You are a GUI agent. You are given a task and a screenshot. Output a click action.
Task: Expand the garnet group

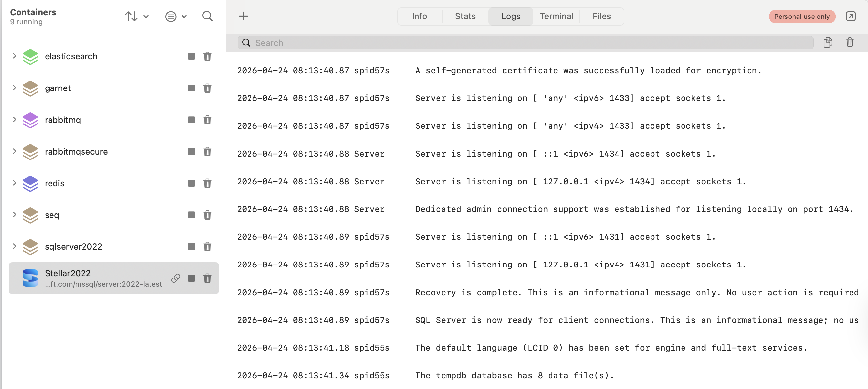click(14, 88)
